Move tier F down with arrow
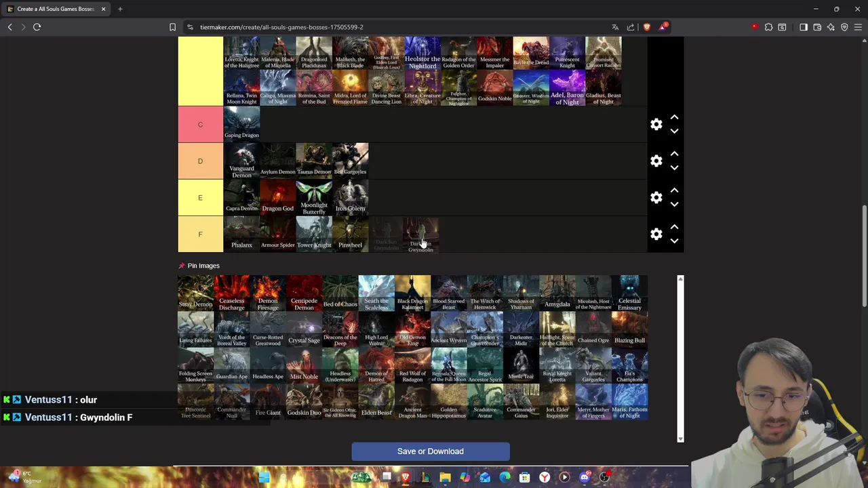Screen dimensions: 868x488 tap(674, 241)
